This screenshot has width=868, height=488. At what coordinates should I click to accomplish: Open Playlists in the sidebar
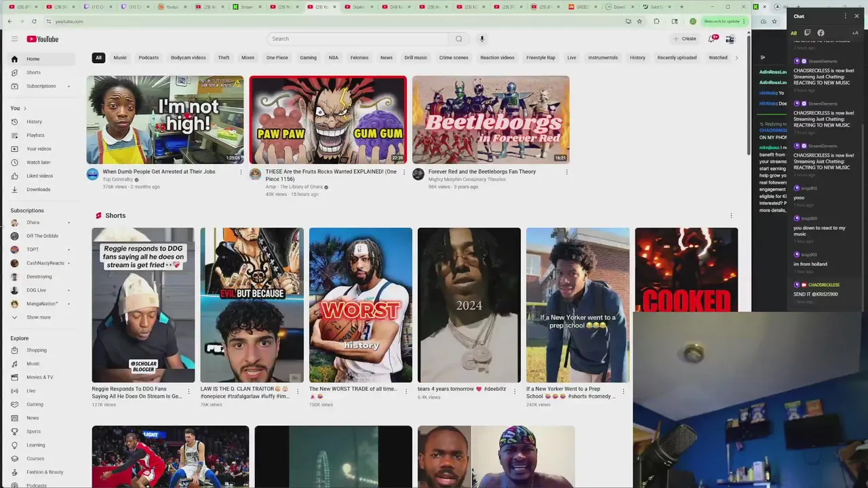pos(41,135)
